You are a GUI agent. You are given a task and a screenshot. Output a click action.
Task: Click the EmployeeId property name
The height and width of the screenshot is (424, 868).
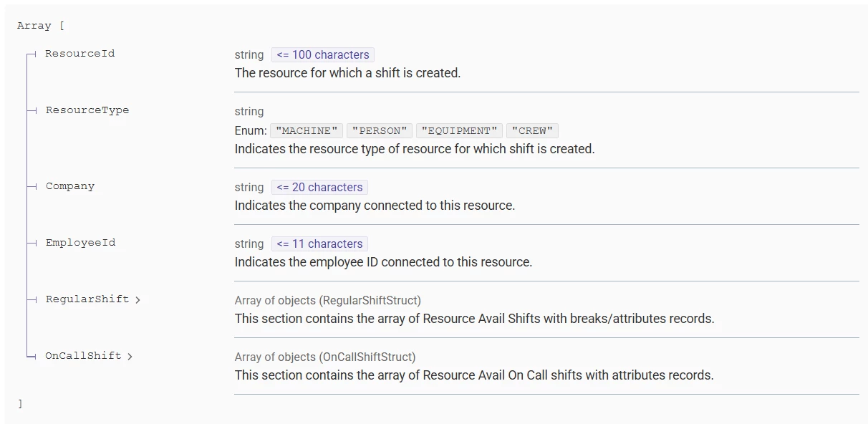click(x=80, y=243)
